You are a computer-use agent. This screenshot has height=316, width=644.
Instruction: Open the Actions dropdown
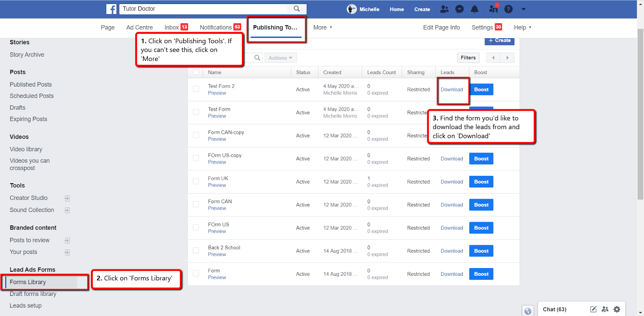(x=281, y=58)
